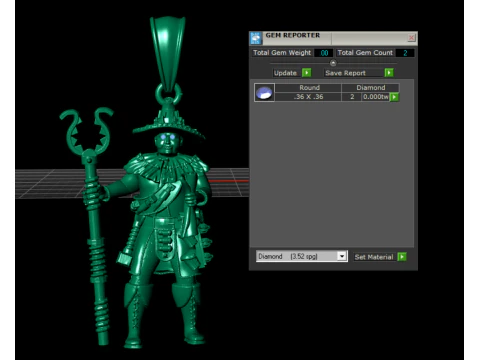This screenshot has width=480, height=360.
Task: Select the 'Round' cell in gem table
Action: coord(309,88)
